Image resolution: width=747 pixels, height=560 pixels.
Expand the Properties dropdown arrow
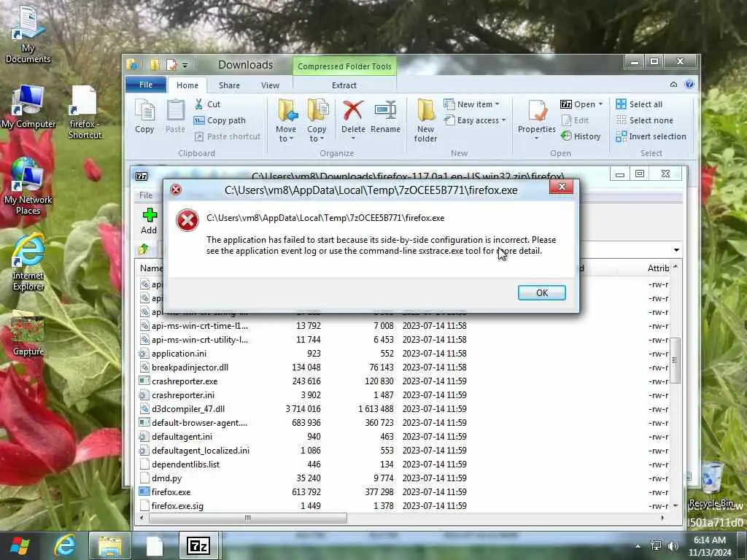[536, 138]
